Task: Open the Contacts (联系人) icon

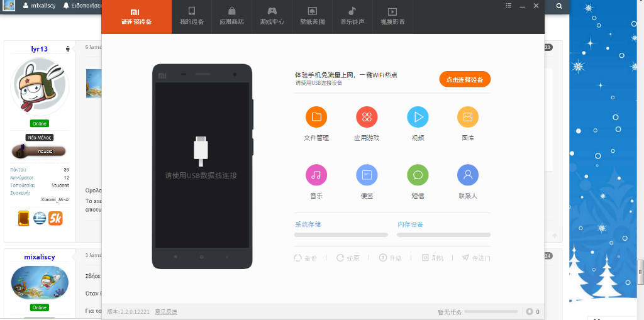Action: pos(467,175)
